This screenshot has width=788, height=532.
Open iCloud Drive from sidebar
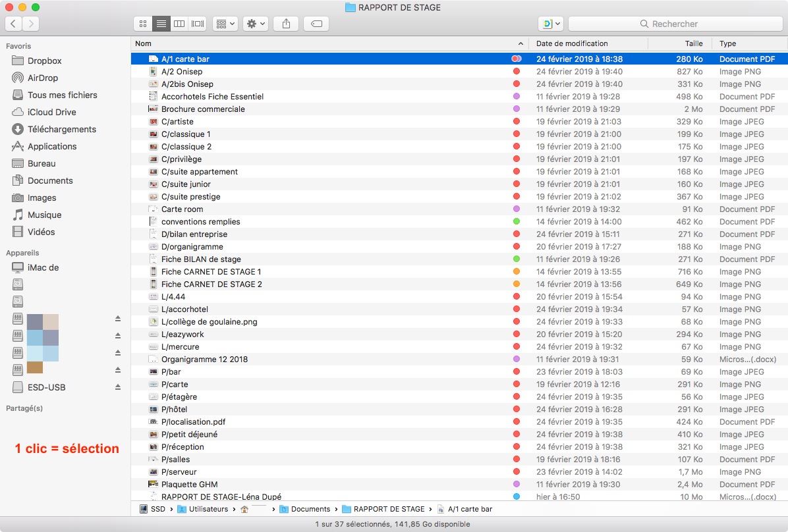(x=51, y=112)
